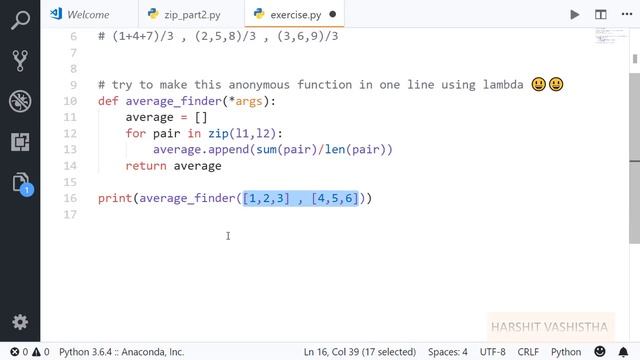Click the lambda comment on line 9

tap(331, 84)
